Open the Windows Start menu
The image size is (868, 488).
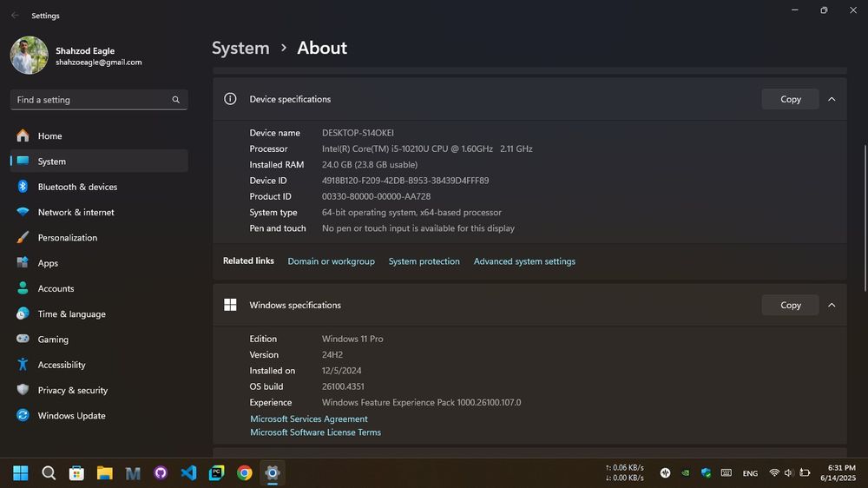point(21,473)
